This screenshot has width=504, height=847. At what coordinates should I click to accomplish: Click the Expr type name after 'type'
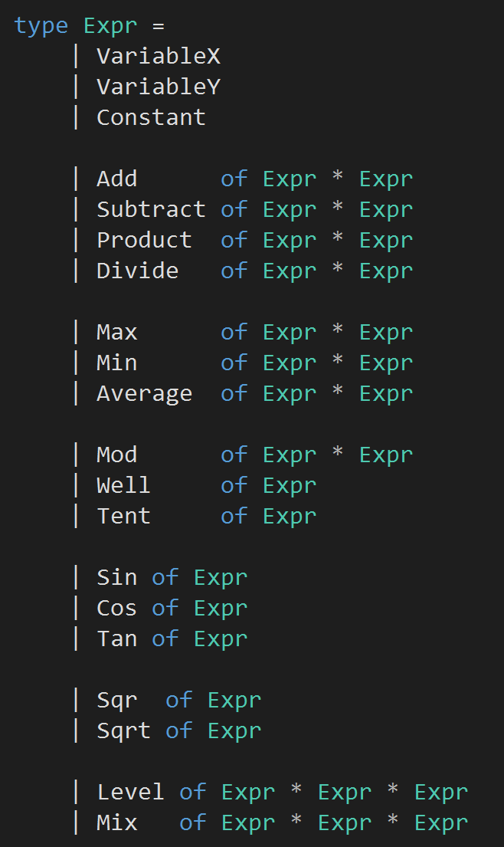point(110,25)
